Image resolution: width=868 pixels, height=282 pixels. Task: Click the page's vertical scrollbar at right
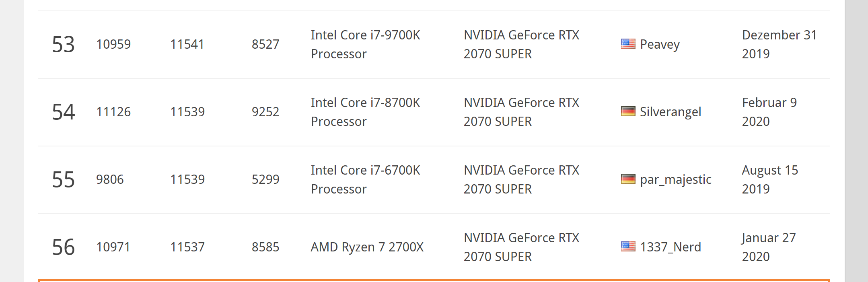[x=856, y=141]
